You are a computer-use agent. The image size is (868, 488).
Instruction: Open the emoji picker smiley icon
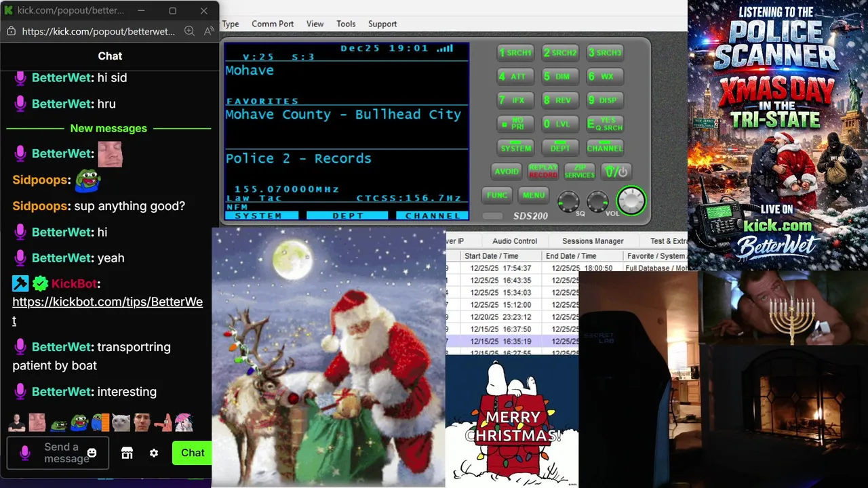click(92, 453)
